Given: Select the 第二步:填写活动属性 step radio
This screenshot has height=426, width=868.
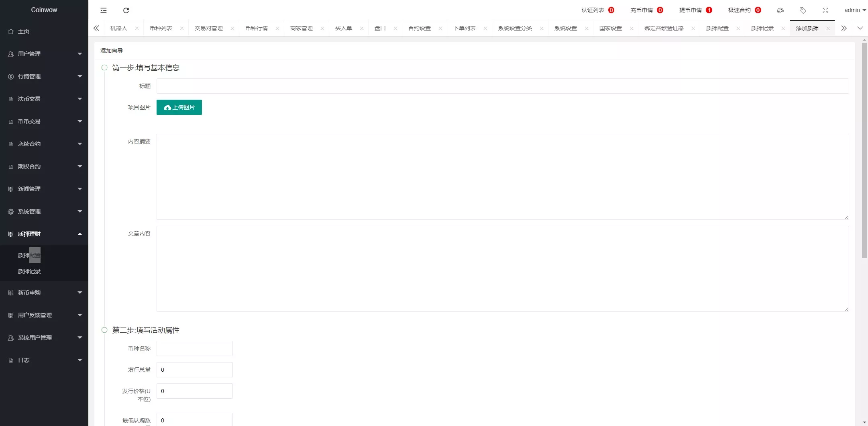Looking at the screenshot, I should click(x=104, y=330).
